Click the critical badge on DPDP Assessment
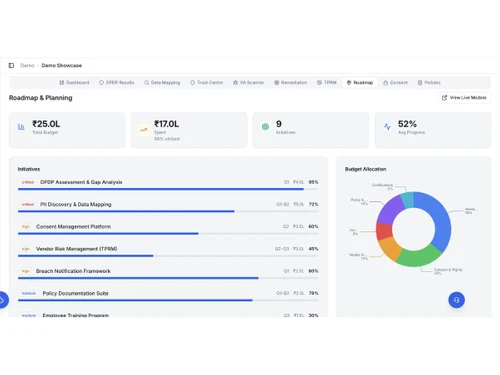Image resolution: width=500 pixels, height=375 pixels. (28, 182)
